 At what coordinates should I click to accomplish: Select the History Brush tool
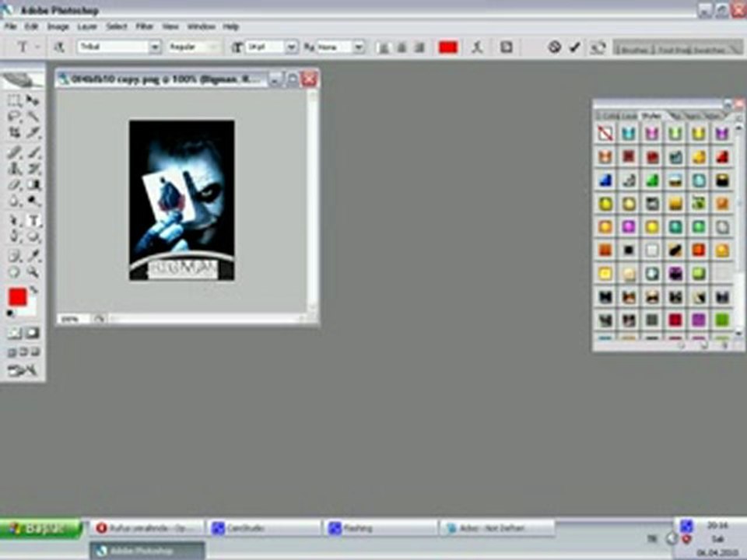pyautogui.click(x=33, y=169)
